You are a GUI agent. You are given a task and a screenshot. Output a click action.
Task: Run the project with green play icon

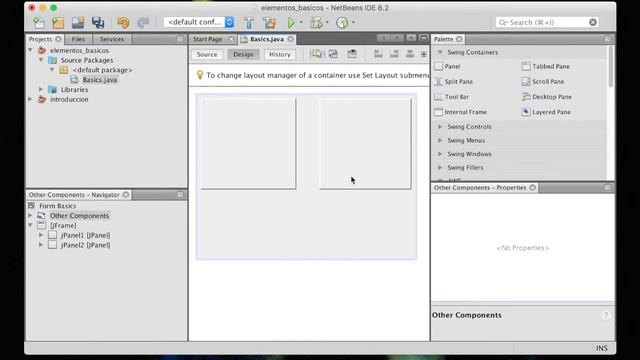coord(291,22)
